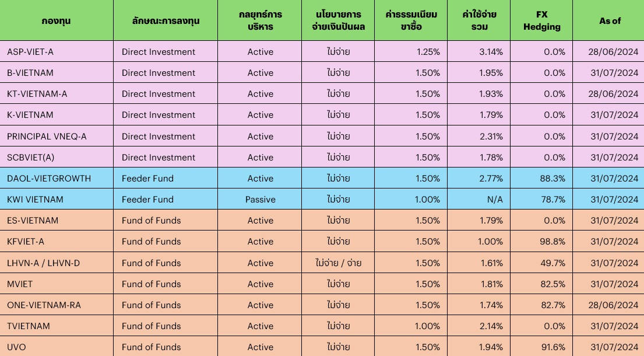Click the KWI VIETNAM fund name
This screenshot has height=356, width=644.
35,200
